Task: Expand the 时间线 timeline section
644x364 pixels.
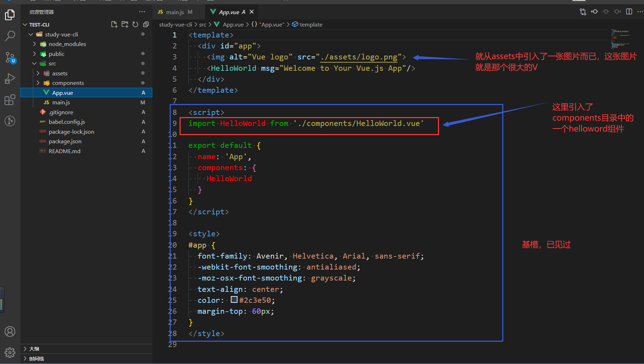Action: click(87, 358)
